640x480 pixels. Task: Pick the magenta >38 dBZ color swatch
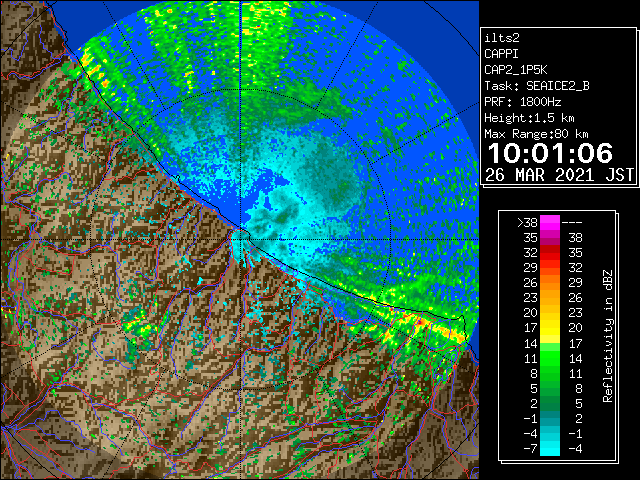(550, 222)
